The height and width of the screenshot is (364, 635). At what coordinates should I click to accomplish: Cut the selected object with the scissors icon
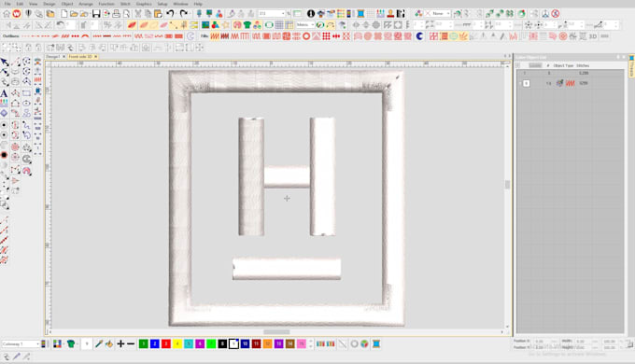point(138,14)
